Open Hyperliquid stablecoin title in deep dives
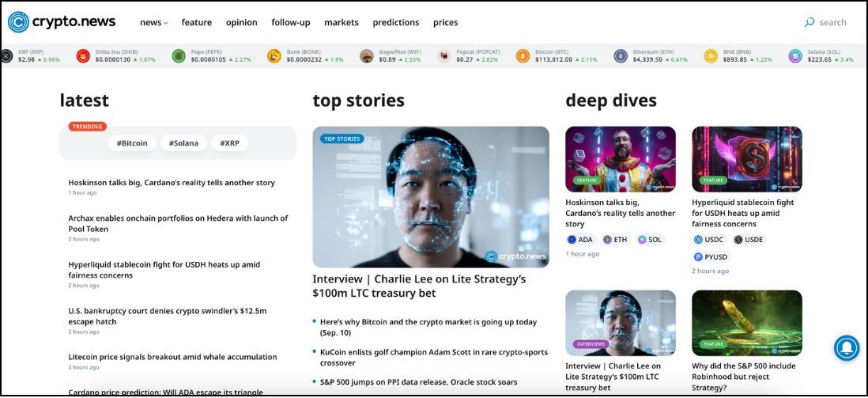Viewport: 868px width, 398px height. pyautogui.click(x=743, y=213)
